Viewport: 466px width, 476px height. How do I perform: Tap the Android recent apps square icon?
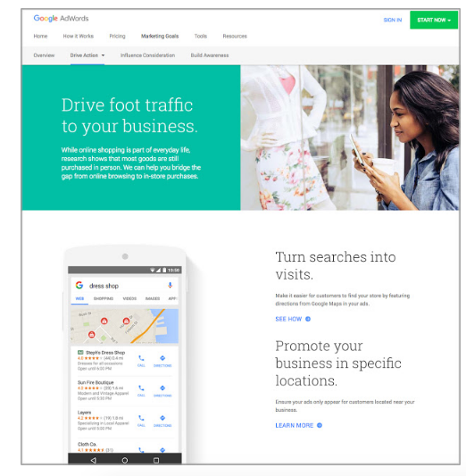(x=156, y=460)
